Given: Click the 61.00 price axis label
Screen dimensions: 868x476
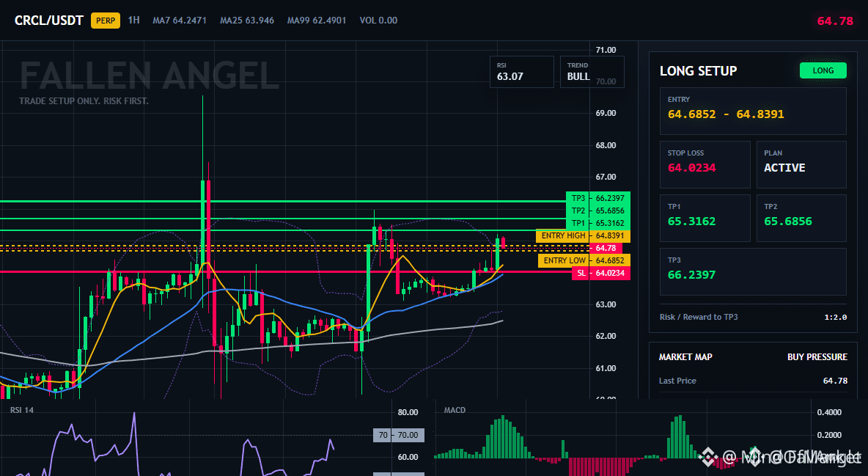Looking at the screenshot, I should [606, 368].
